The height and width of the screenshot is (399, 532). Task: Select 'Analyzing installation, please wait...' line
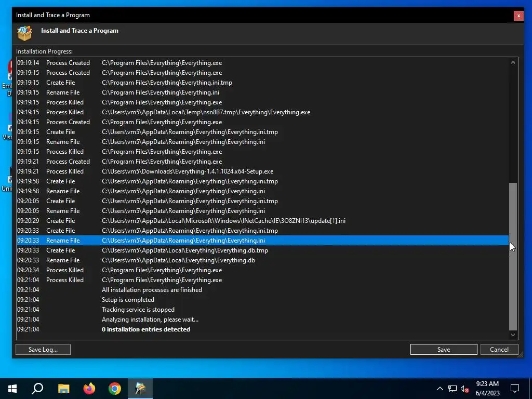point(262,320)
